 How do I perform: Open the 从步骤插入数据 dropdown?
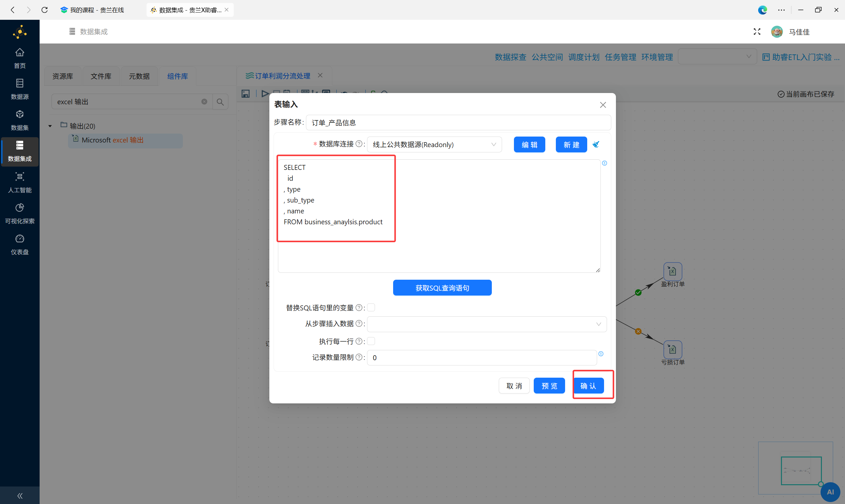(487, 324)
